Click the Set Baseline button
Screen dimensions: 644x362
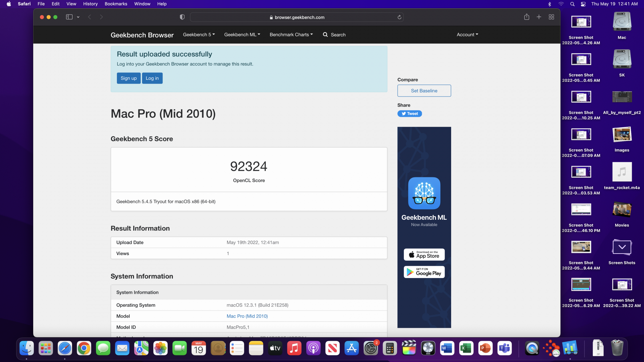(x=424, y=91)
